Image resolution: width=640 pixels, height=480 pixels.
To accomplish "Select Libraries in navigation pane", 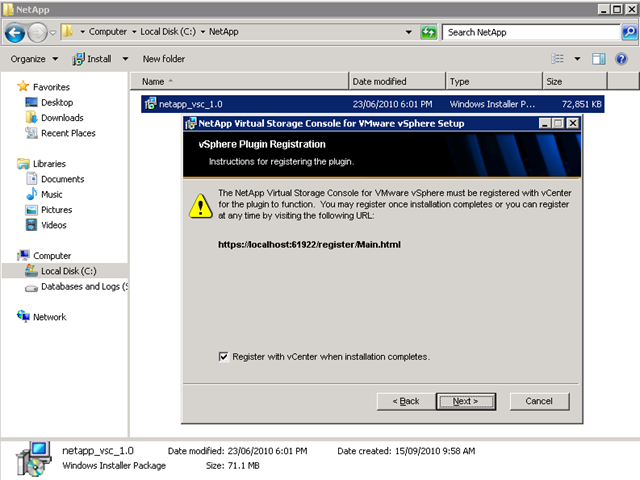I will tap(49, 164).
